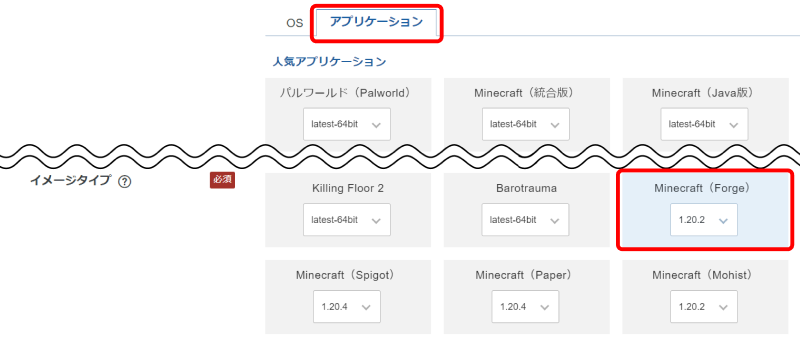Image resolution: width=800 pixels, height=362 pixels.
Task: Open the Minecraft（Forge）1.20.2 version dropdown
Action: tap(704, 220)
